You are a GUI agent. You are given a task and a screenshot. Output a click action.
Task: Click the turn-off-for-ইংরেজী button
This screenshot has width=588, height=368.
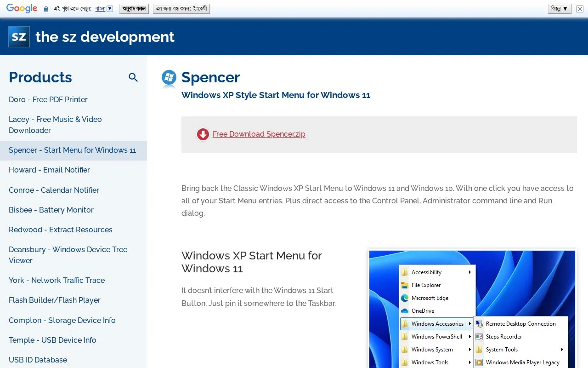(181, 9)
